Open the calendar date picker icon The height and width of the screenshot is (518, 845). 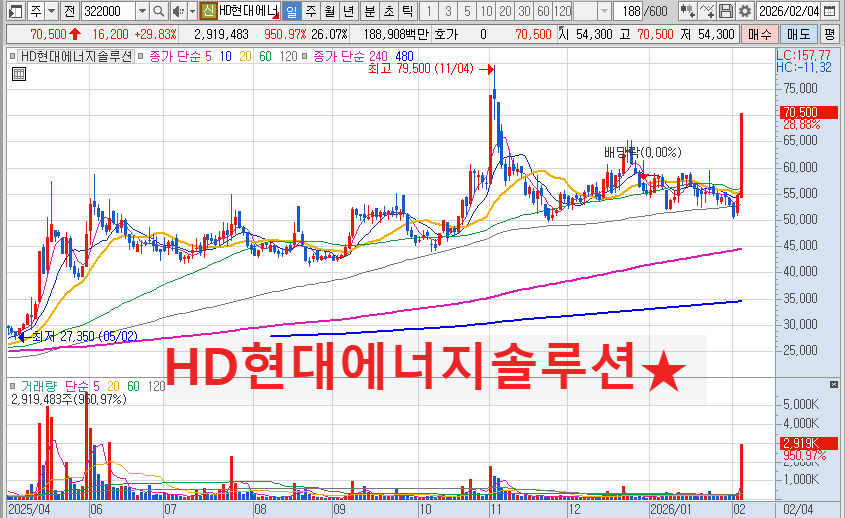[829, 11]
